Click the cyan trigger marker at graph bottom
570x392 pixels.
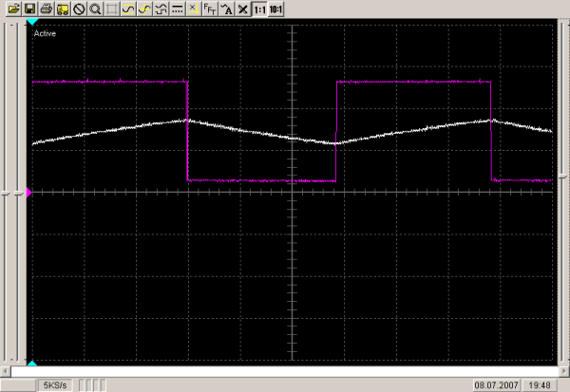pyautogui.click(x=32, y=364)
